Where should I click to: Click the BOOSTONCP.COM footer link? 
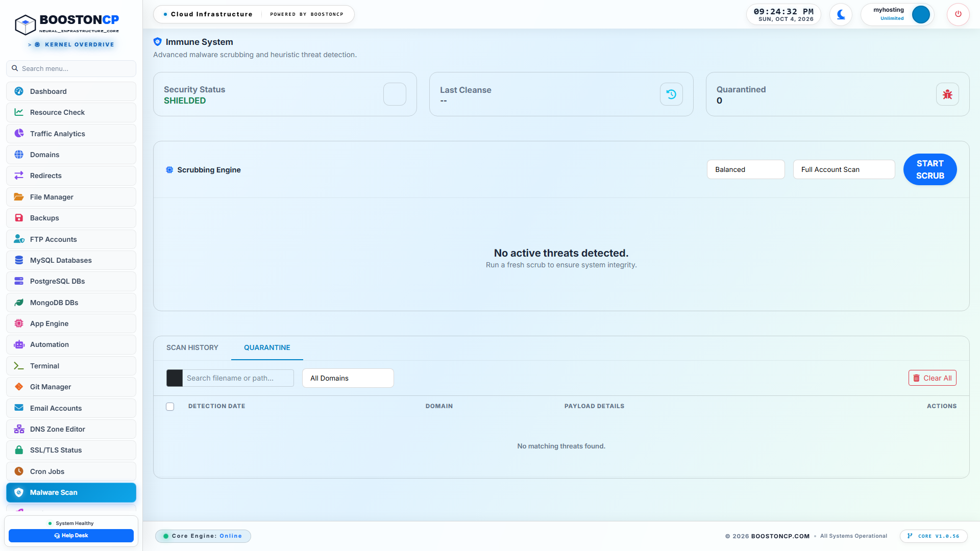point(780,536)
